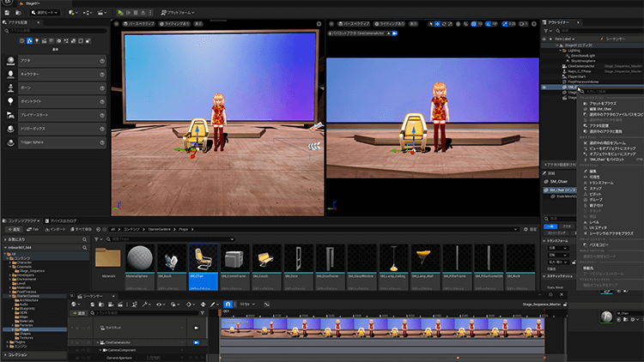Start Play in Editor with the green play button
The width and height of the screenshot is (644, 362).
(x=120, y=13)
